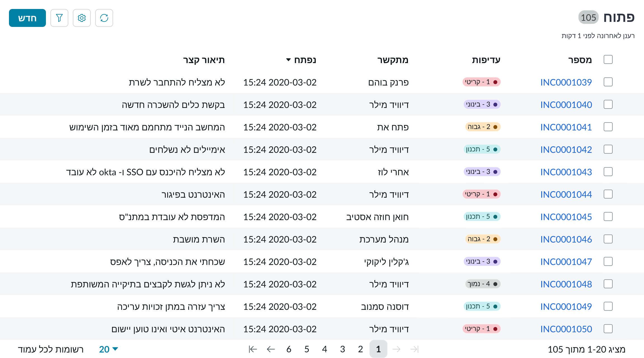Jump to the first page using the skip-back arrow
This screenshot has height=358, width=644.
point(252,349)
